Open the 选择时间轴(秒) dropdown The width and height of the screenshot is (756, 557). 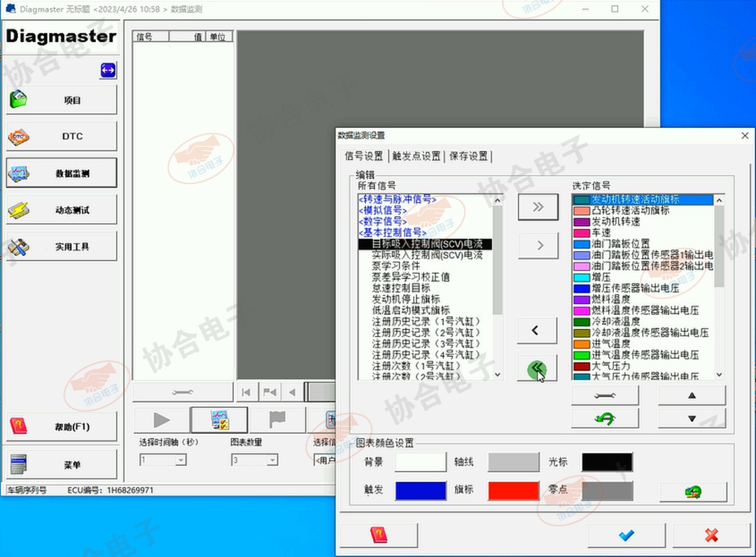tap(181, 460)
